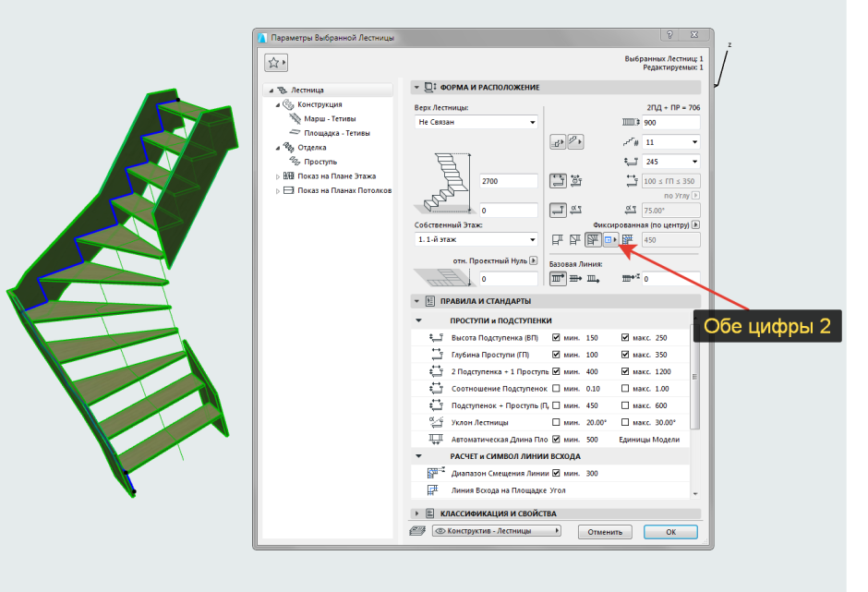
Task: Open the number of risers dropdown showing 11
Action: point(671,142)
